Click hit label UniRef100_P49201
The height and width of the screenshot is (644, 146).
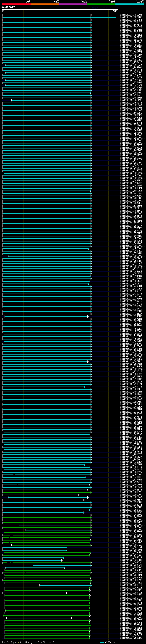pyautogui.click(x=131, y=67)
